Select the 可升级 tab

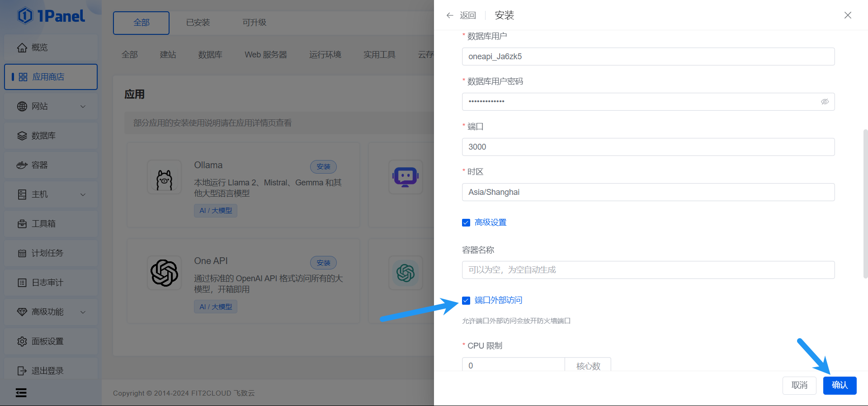point(254,23)
